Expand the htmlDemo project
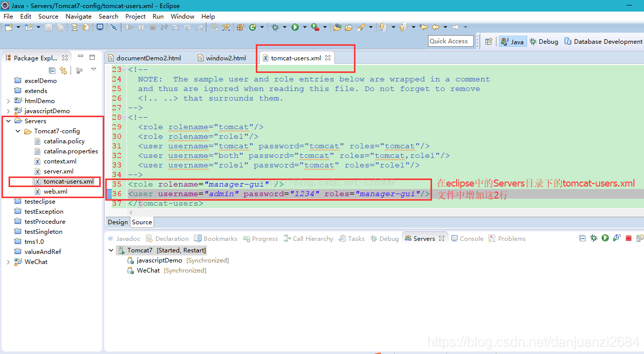Screen dimensions: 644x354 [9, 101]
